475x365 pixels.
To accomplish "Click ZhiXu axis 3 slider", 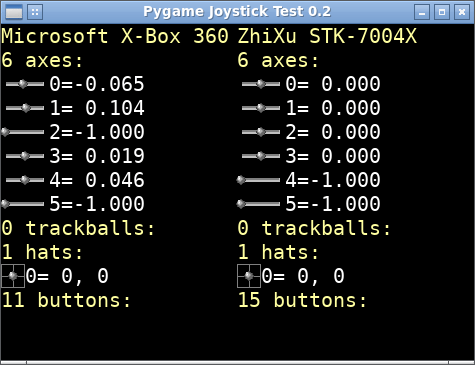I will point(261,156).
